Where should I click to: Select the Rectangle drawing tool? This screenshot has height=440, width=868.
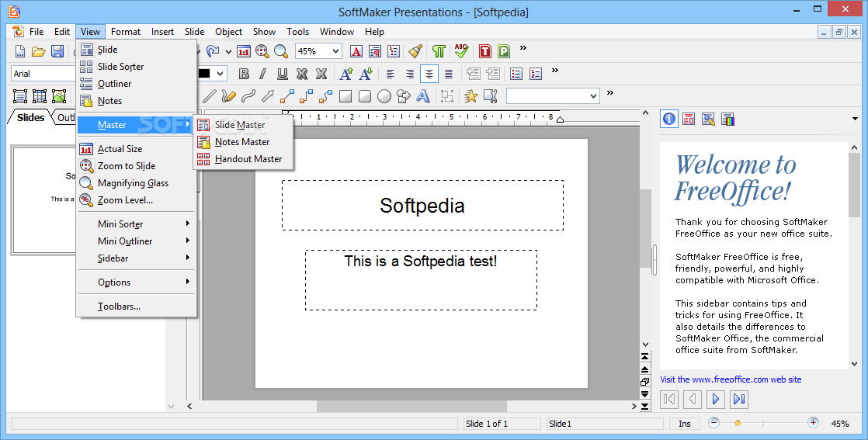tap(345, 96)
